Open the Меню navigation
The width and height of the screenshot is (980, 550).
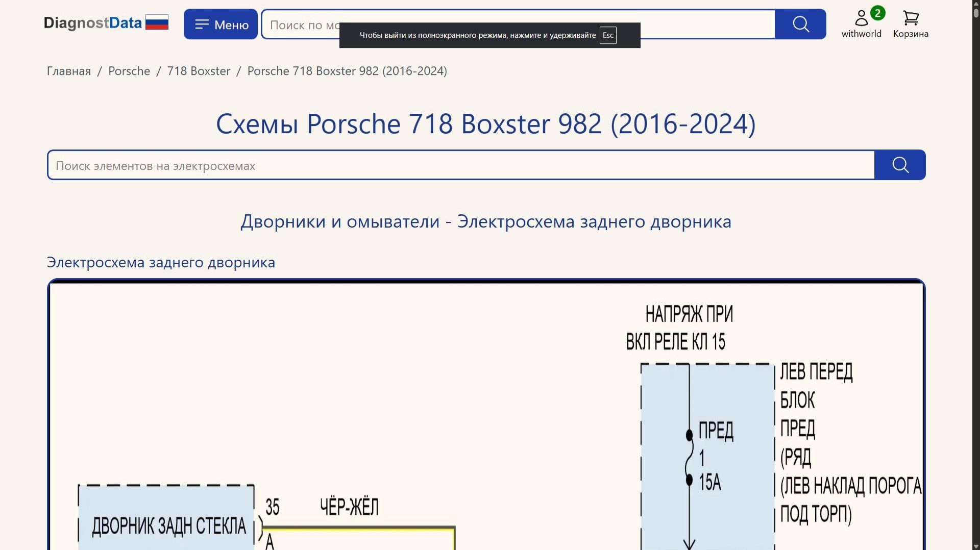(220, 23)
